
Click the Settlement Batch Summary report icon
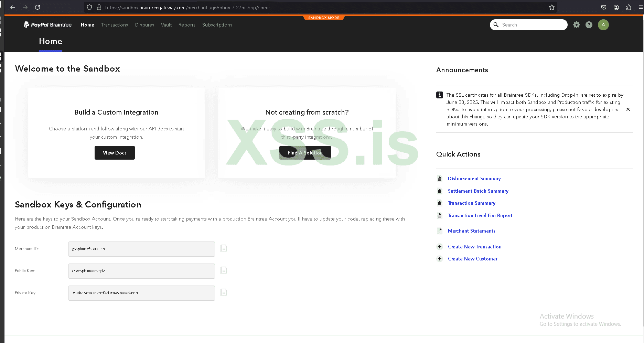(x=440, y=191)
